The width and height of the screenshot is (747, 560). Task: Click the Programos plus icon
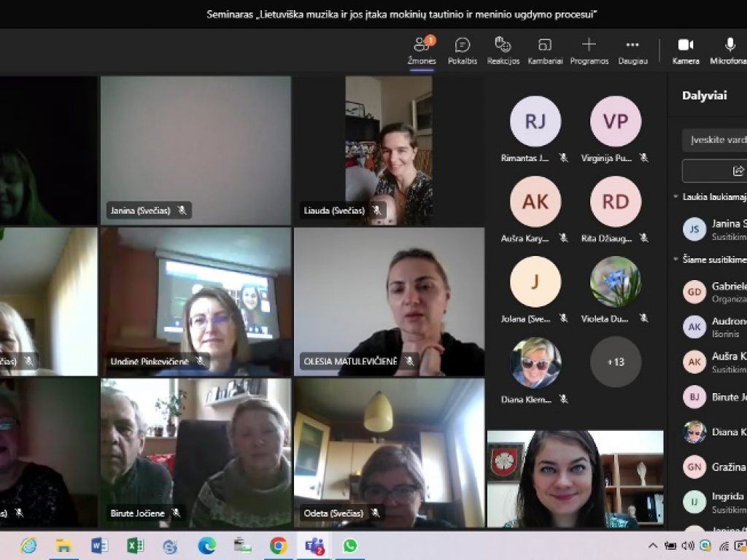[x=589, y=44]
